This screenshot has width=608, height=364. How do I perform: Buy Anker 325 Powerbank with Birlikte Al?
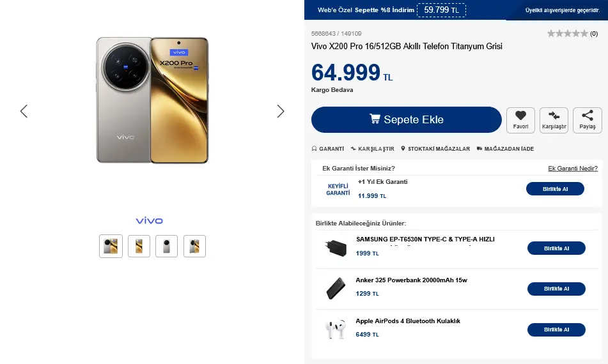pos(556,289)
